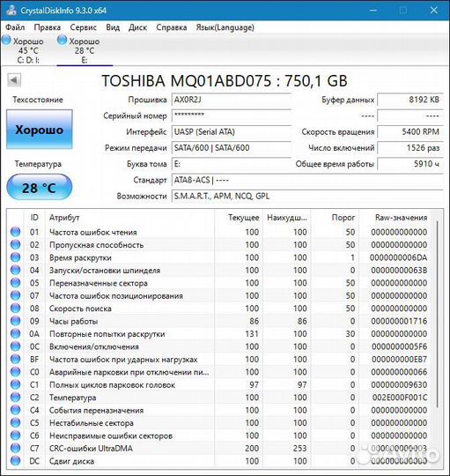Screen dimensions: 450x476
Task: Click the Атрибут column header
Action: click(129, 218)
